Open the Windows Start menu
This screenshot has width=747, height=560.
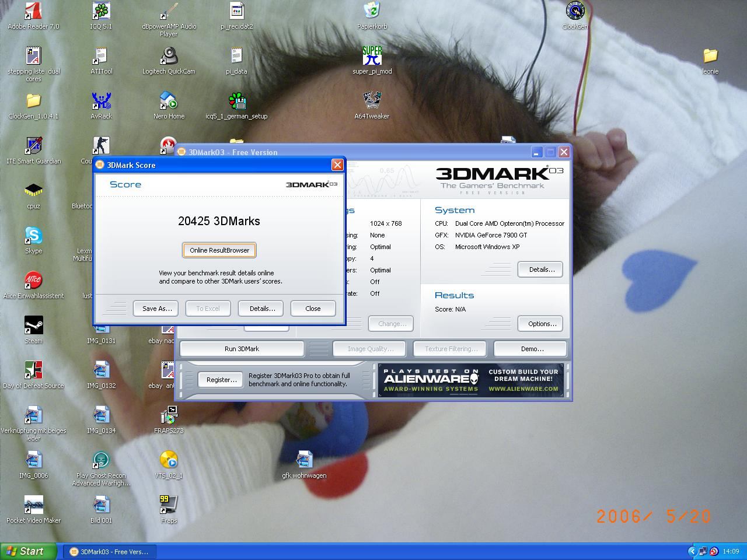[29, 551]
